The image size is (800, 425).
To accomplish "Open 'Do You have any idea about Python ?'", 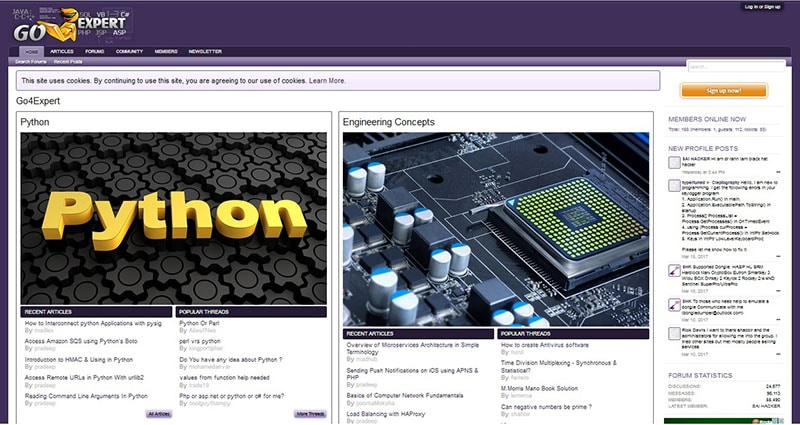I will click(231, 359).
